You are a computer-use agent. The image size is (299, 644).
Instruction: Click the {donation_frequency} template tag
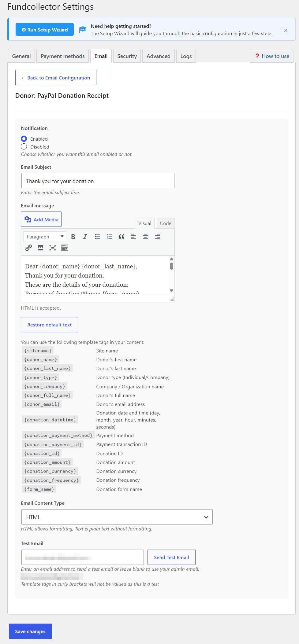coord(51,480)
